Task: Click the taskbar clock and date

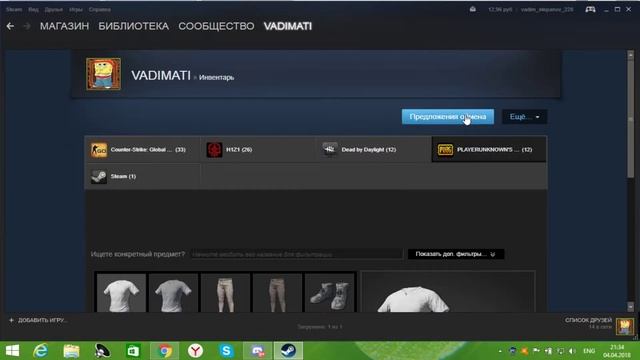Action: pos(617,351)
